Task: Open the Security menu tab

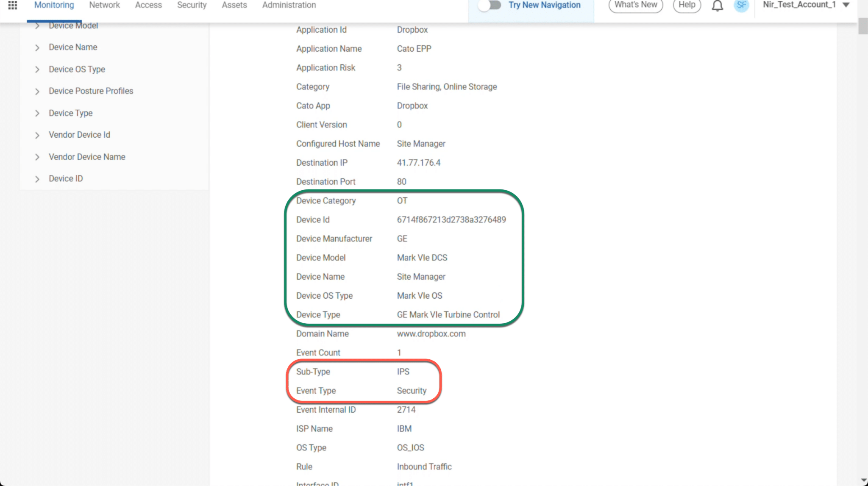Action: [192, 5]
